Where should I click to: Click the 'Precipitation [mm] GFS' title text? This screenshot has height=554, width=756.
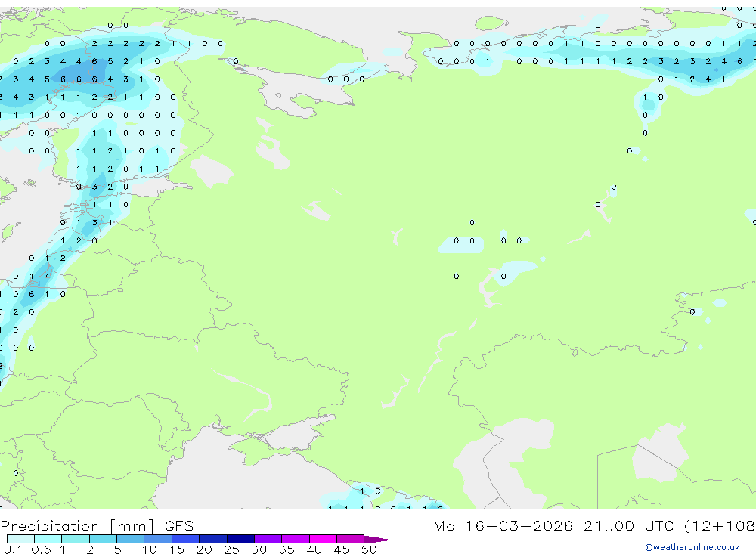click(x=97, y=525)
